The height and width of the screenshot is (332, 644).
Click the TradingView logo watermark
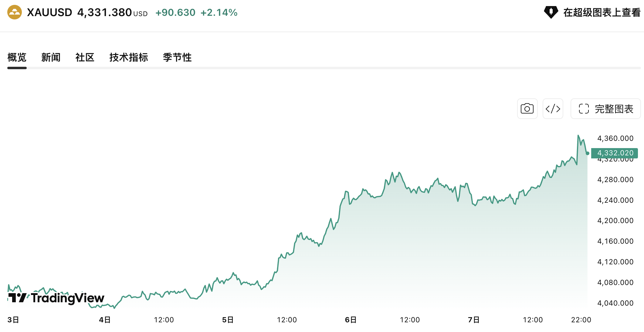(56, 298)
